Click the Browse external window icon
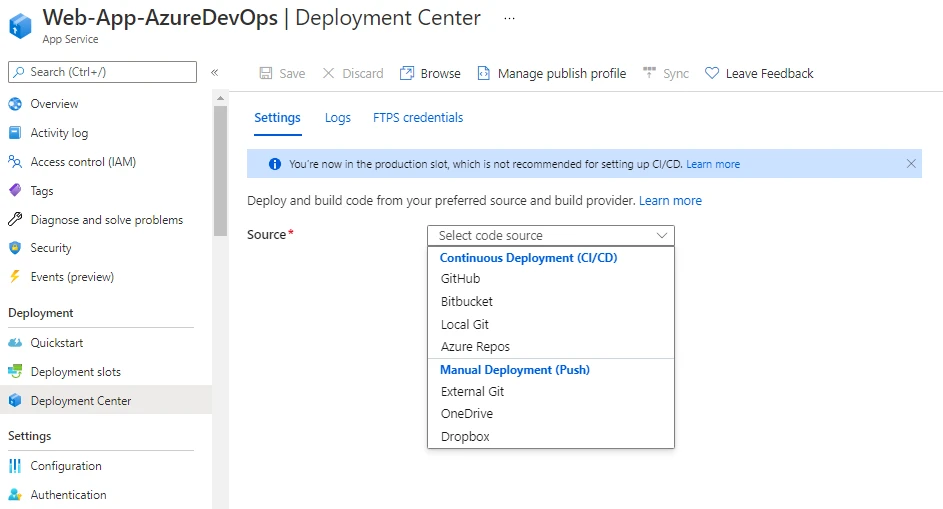Image resolution: width=943 pixels, height=509 pixels. [x=407, y=73]
